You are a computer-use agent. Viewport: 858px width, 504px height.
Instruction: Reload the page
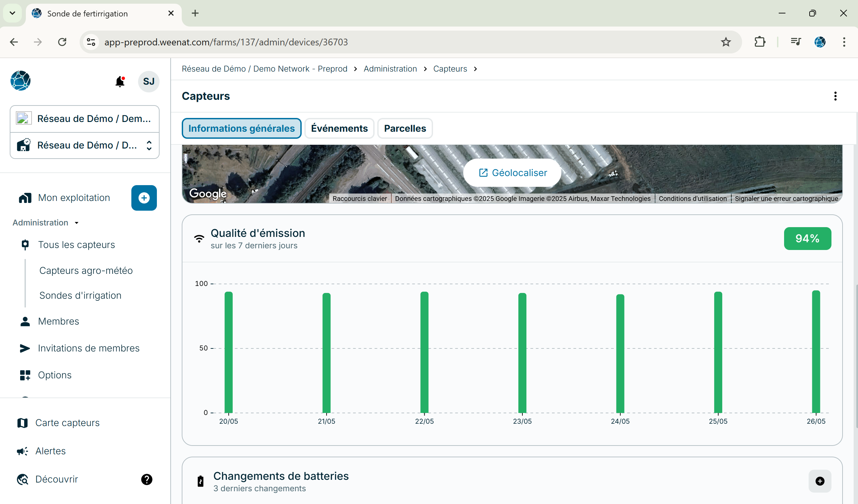62,42
